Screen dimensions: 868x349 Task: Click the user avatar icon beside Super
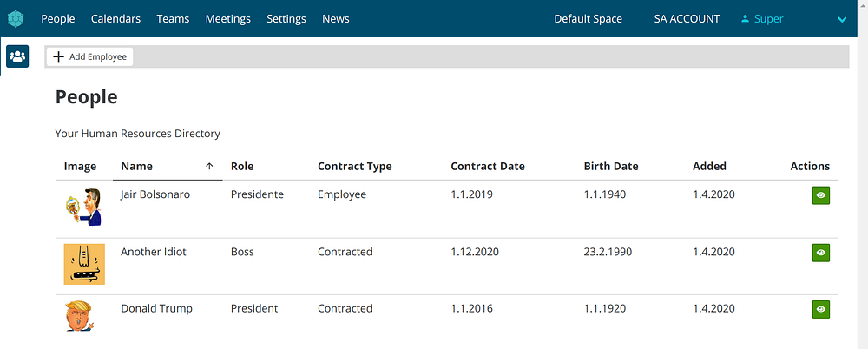click(x=745, y=18)
